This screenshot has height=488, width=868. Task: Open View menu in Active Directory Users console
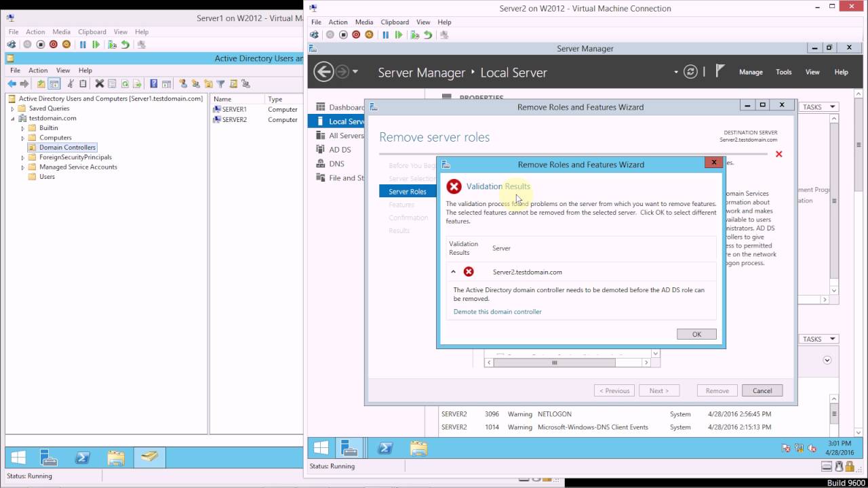pyautogui.click(x=63, y=70)
